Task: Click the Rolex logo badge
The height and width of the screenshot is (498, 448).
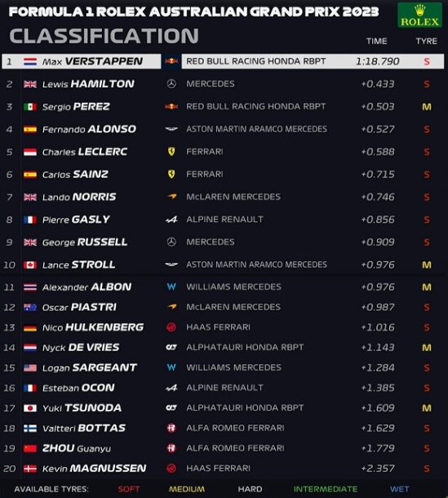Action: pos(419,15)
